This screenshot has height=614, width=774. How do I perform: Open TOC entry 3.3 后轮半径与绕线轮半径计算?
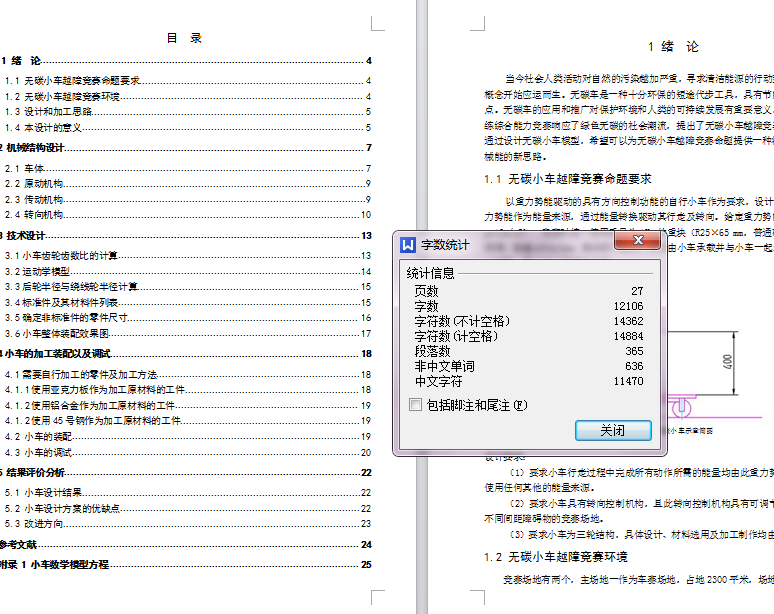pos(188,287)
